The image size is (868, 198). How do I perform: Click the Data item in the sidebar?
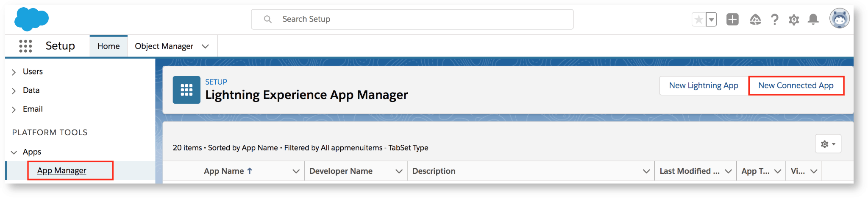(31, 90)
